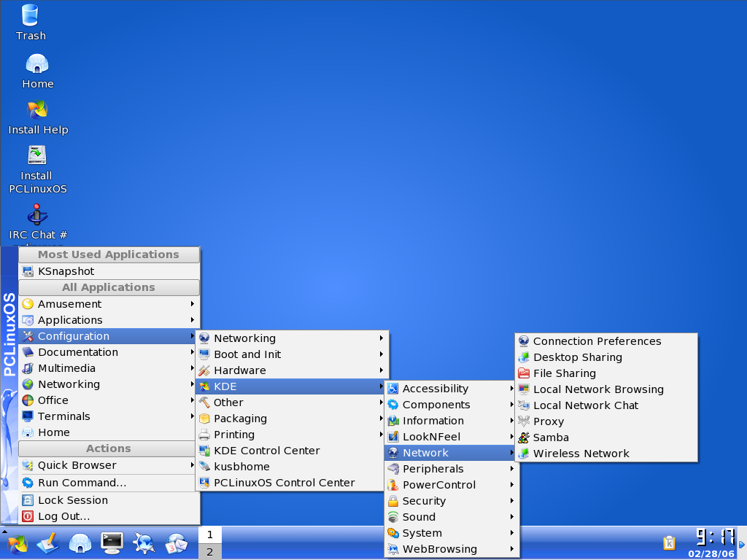The width and height of the screenshot is (747, 560).
Task: Click the blue panel-hide arrow at panel end
Action: coord(742,543)
